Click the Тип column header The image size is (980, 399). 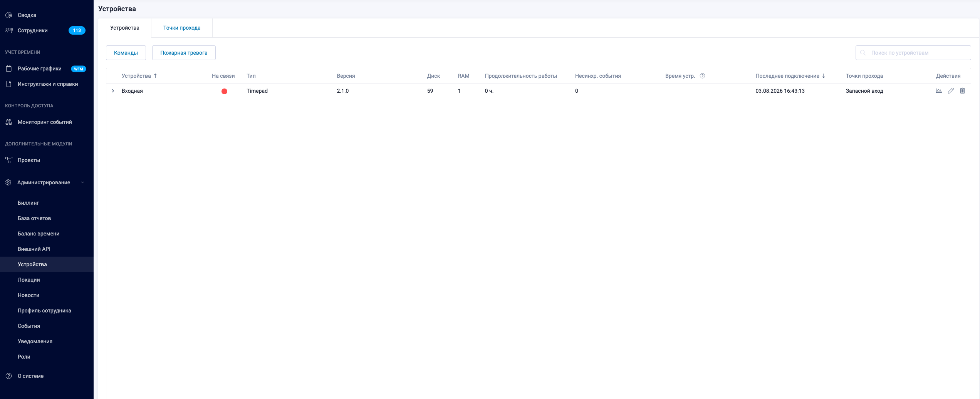pyautogui.click(x=251, y=76)
